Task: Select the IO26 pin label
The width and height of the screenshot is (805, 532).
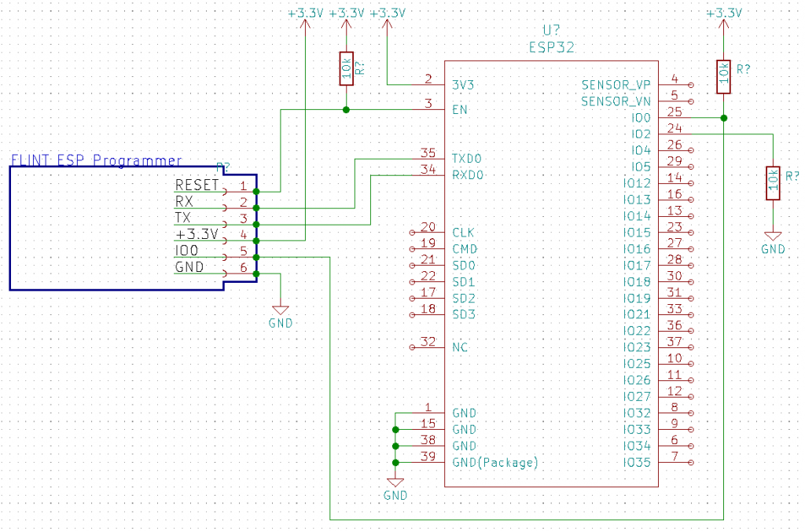Action: click(x=637, y=380)
